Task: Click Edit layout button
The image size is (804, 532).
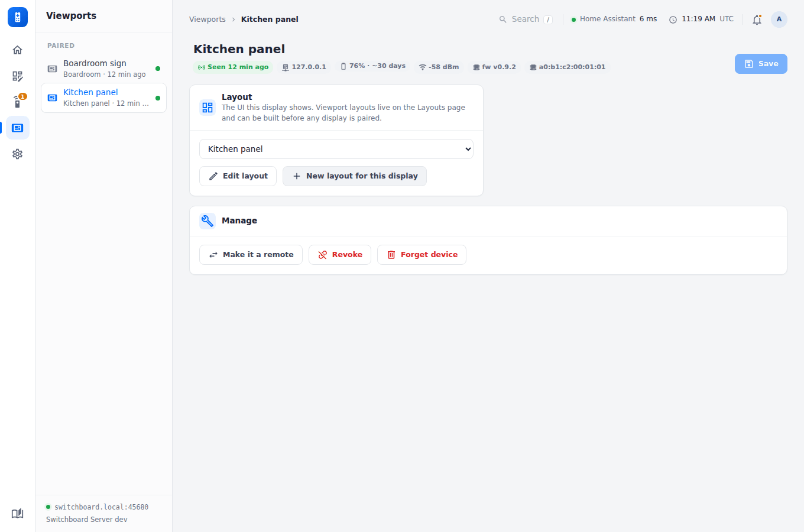Action: pyautogui.click(x=238, y=176)
